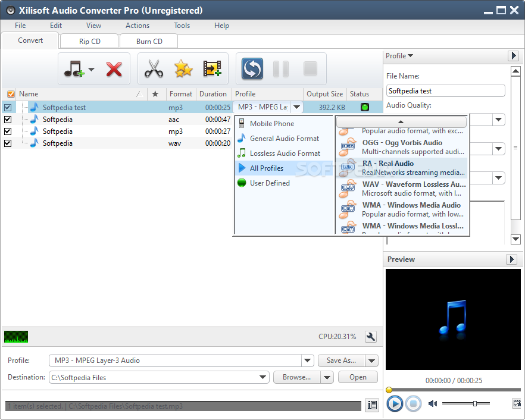Click the preview volume slider
This screenshot has height=420, width=525.
click(465, 403)
